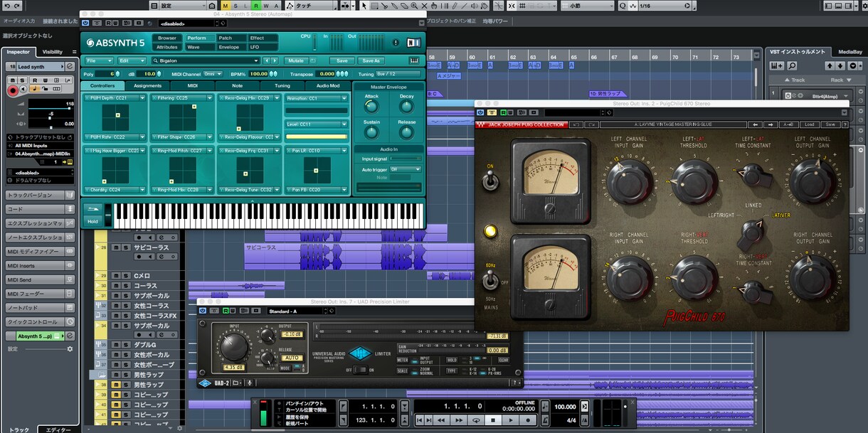
Task: Open Absynth File menu
Action: point(98,60)
